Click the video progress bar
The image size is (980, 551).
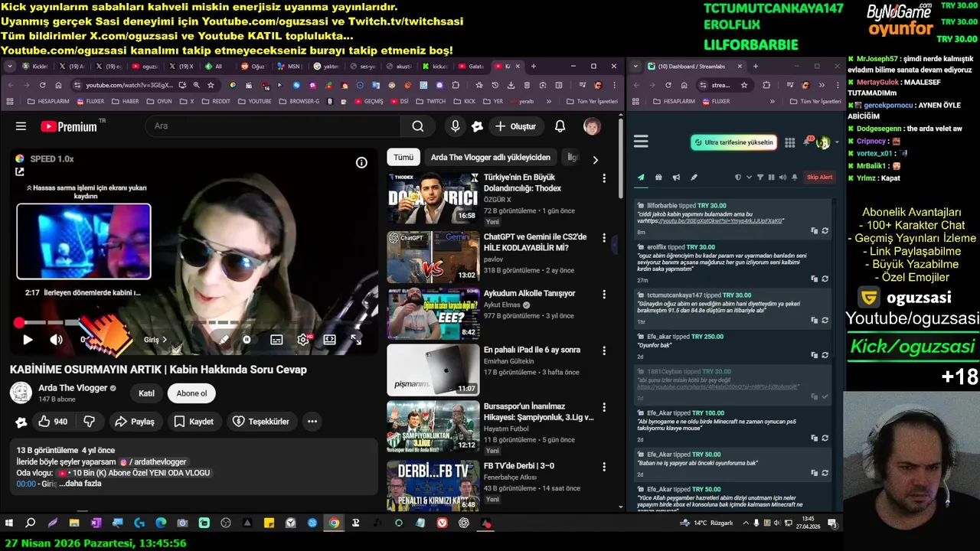[194, 323]
